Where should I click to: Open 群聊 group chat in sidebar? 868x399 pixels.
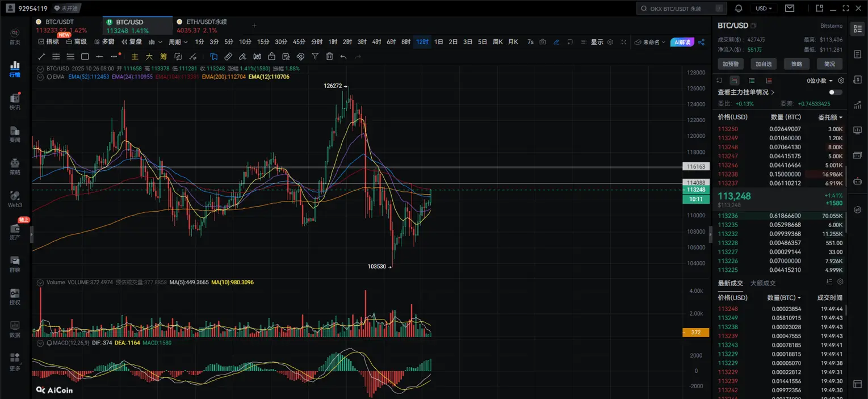[15, 264]
